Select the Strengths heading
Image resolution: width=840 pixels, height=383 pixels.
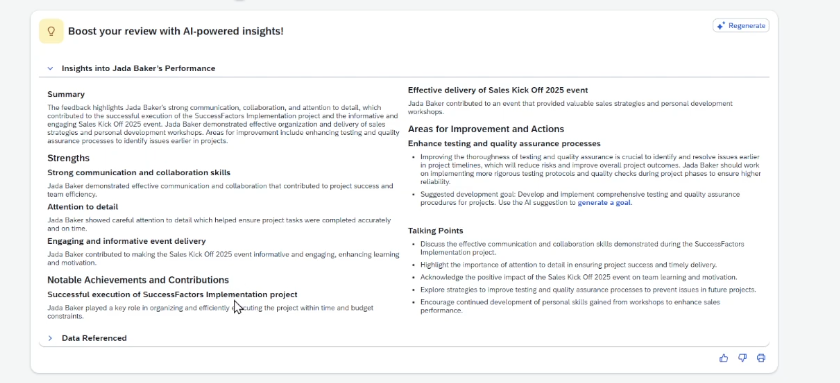pos(68,158)
